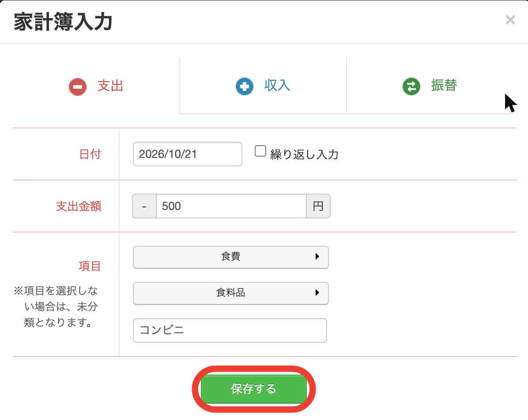Enable the 繰り返し入力 checkbox
This screenshot has height=420, width=528.
tap(260, 151)
